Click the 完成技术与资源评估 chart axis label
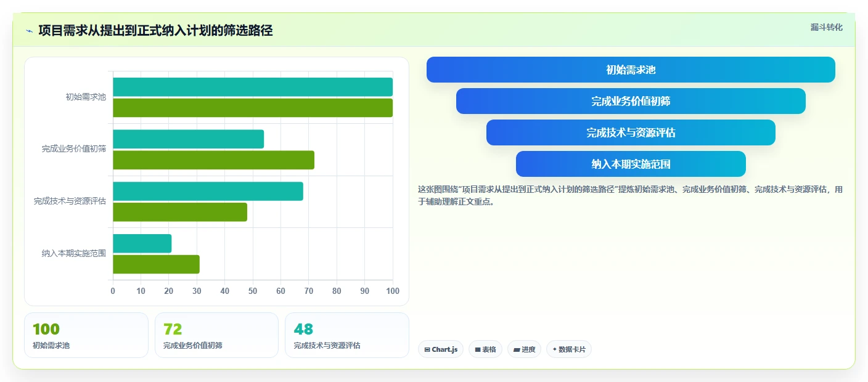The image size is (868, 382). 70,201
